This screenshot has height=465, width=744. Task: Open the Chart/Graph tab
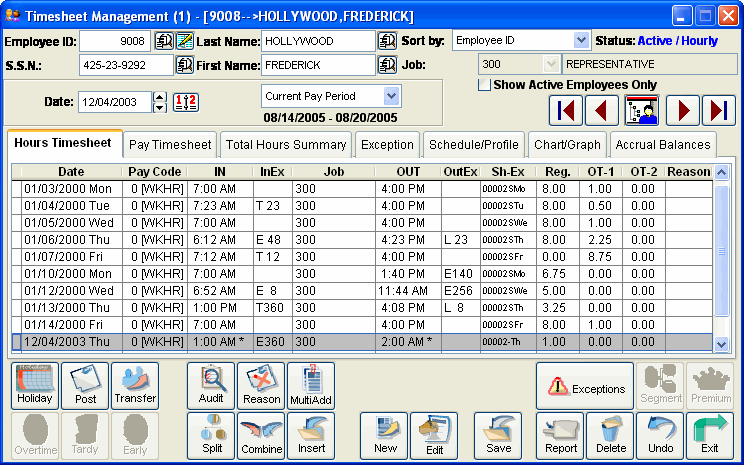[x=567, y=145]
